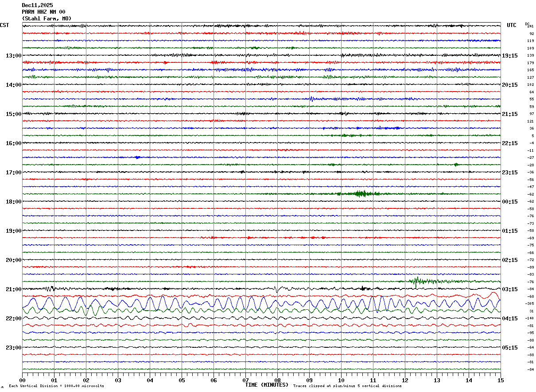Image resolution: width=536 pixels, height=392 pixels.
Task: Select the 17:00 CST hour label
Action: click(x=13, y=173)
